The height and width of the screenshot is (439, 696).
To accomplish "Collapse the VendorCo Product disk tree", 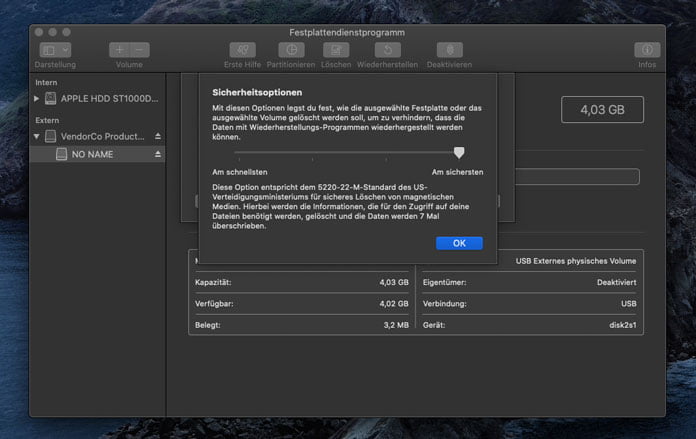I will (x=38, y=136).
